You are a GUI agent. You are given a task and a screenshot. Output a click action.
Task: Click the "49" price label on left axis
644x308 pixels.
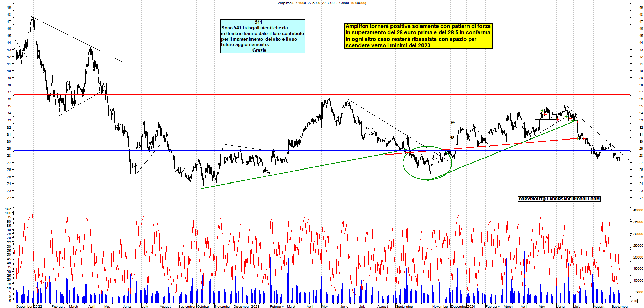pos(9,7)
